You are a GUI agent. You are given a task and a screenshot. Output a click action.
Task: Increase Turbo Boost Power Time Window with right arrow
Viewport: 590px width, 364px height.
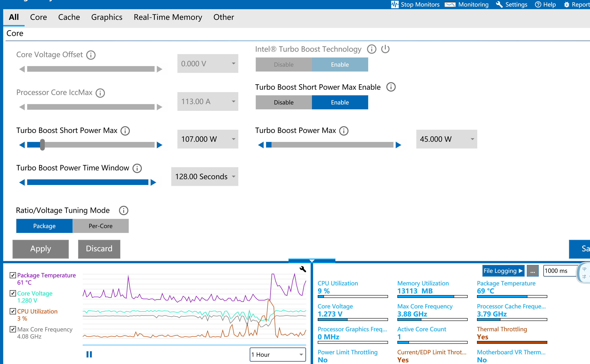tap(153, 183)
